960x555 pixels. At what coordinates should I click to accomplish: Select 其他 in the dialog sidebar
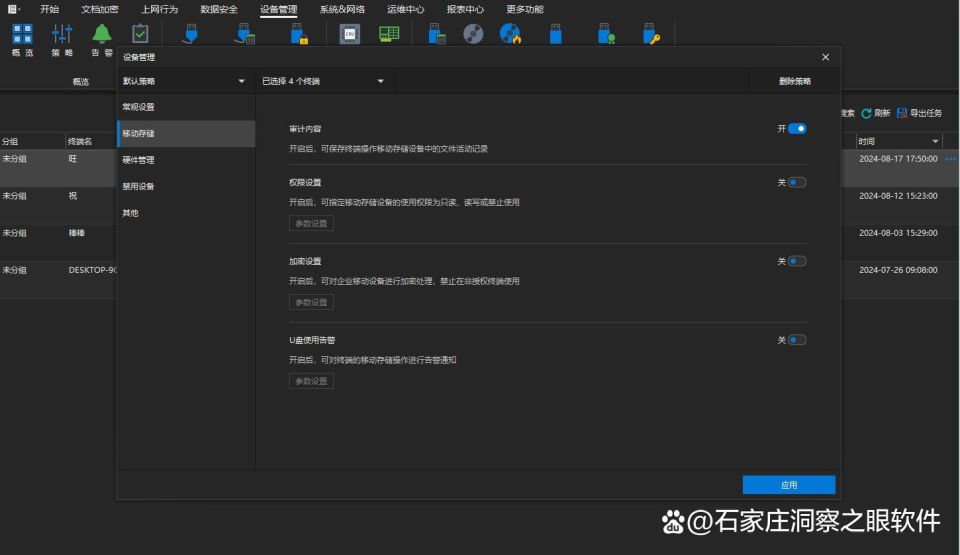(x=186, y=213)
